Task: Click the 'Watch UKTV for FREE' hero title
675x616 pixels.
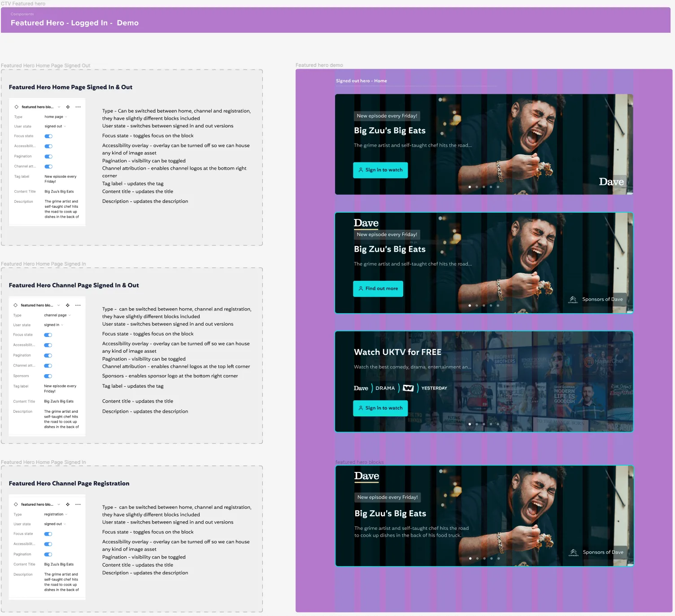Action: pos(397,352)
